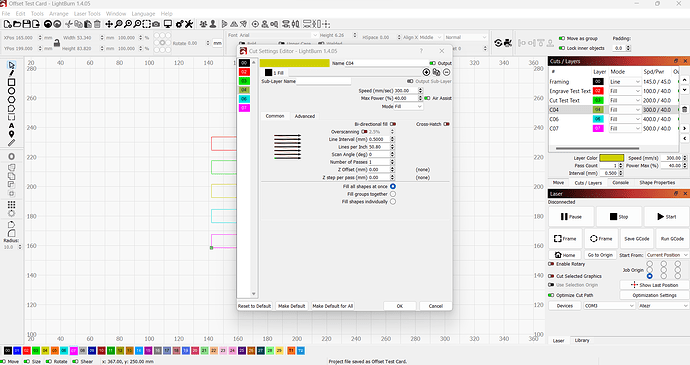Click the remove sub-layer minus icon
690x365 pixels.
(x=447, y=72)
